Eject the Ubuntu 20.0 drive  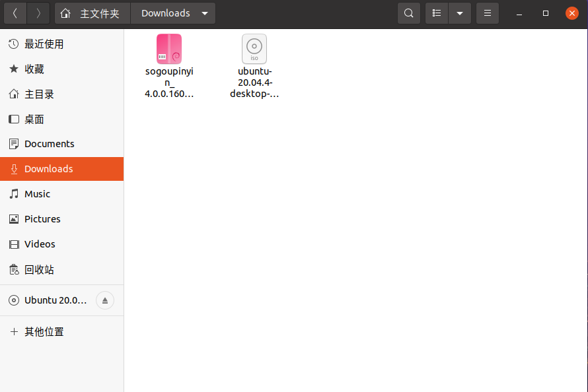coord(104,300)
